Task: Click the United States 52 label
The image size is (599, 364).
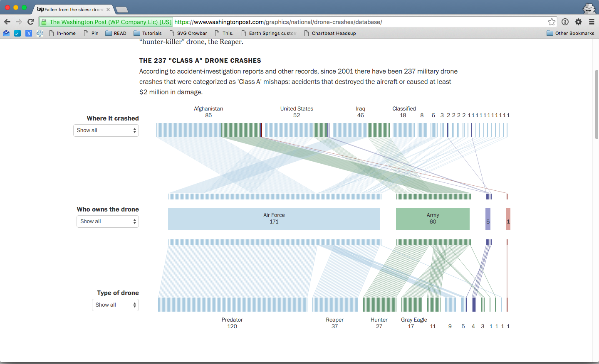Action: [297, 112]
